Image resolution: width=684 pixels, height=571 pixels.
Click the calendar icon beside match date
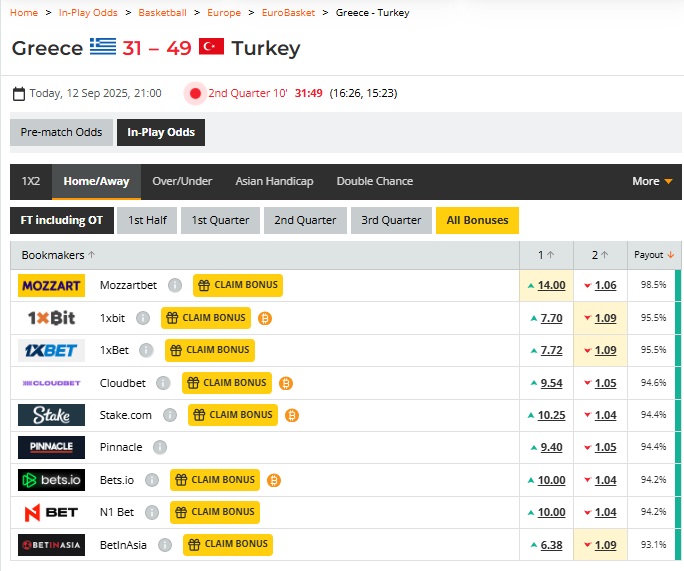19,93
